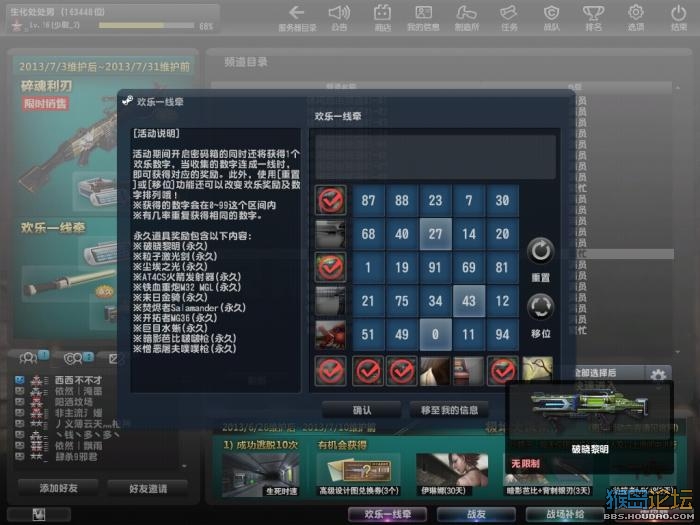Click the 生死时速 map thumbnail

pos(261,475)
